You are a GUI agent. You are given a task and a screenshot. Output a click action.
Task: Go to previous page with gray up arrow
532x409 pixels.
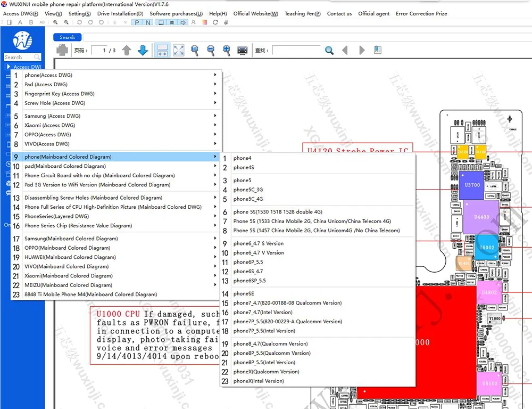[127, 50]
